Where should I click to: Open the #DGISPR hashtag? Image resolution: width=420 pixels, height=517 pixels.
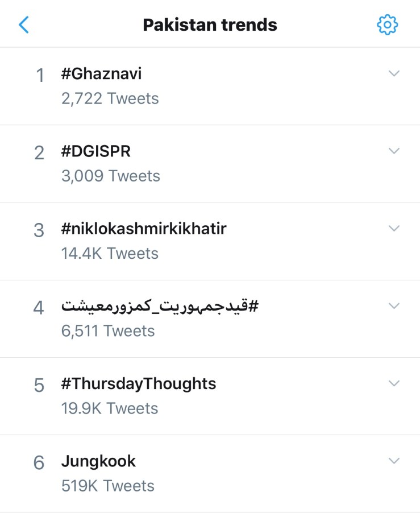coord(96,151)
